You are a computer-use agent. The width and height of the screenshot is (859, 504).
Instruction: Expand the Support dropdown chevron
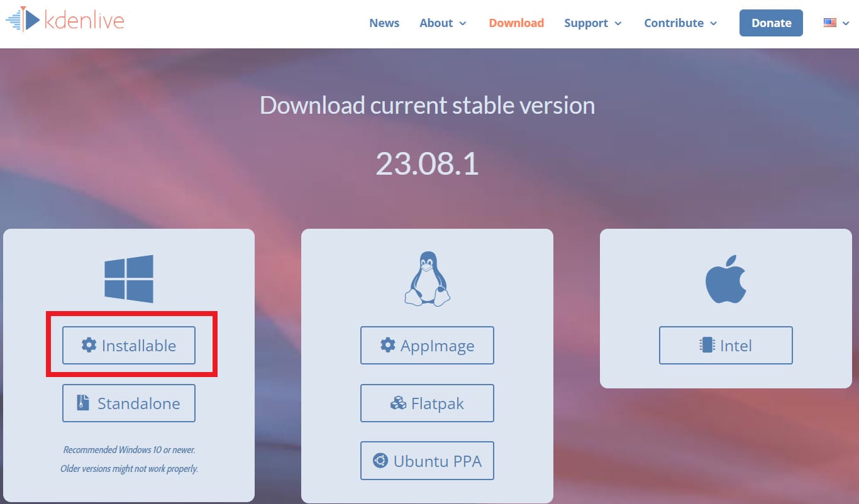pos(618,23)
